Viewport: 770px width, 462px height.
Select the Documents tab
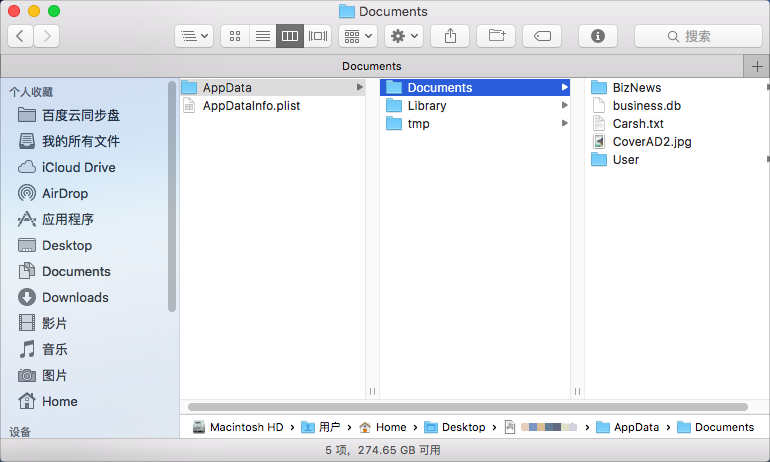tap(372, 66)
